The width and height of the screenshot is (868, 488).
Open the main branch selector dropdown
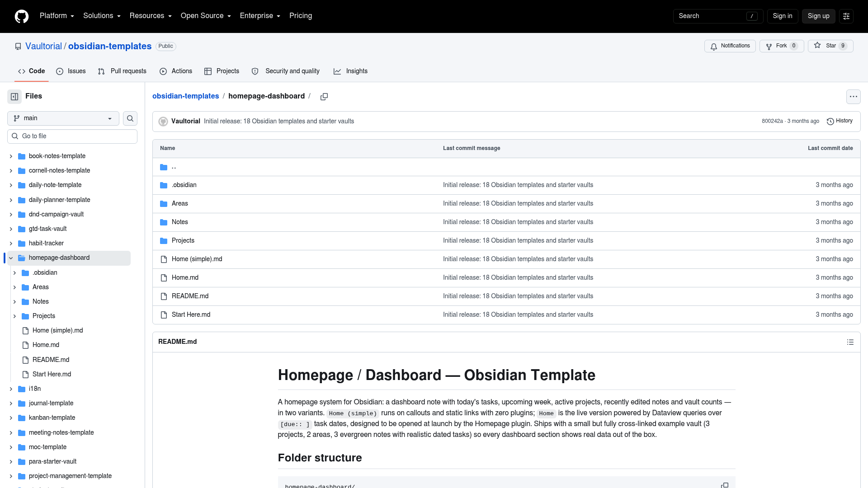(63, 118)
